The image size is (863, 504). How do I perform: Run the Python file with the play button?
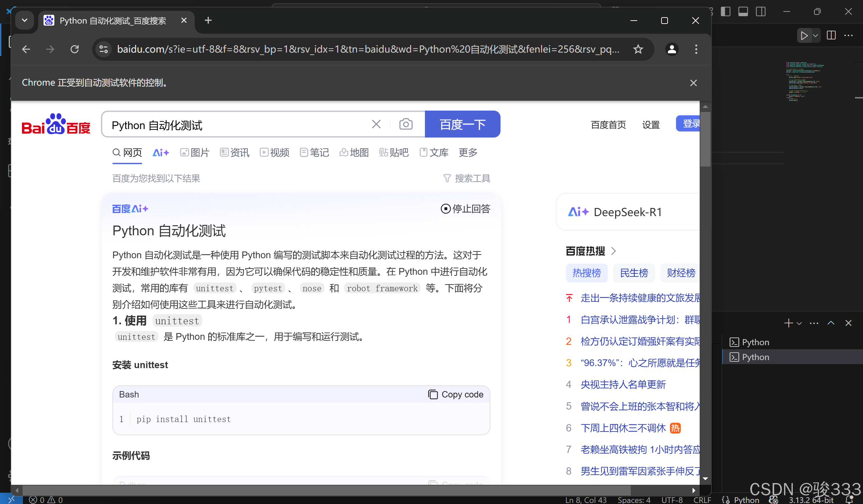click(x=804, y=35)
